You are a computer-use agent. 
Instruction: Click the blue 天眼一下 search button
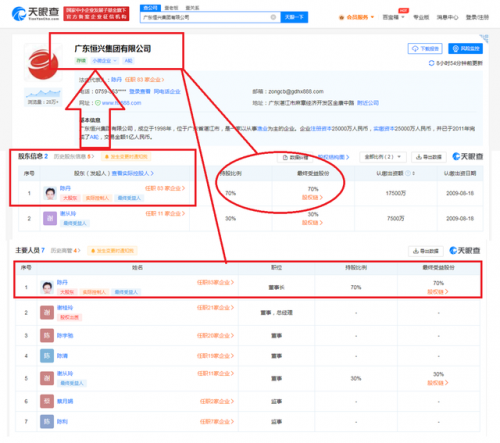pos(294,17)
